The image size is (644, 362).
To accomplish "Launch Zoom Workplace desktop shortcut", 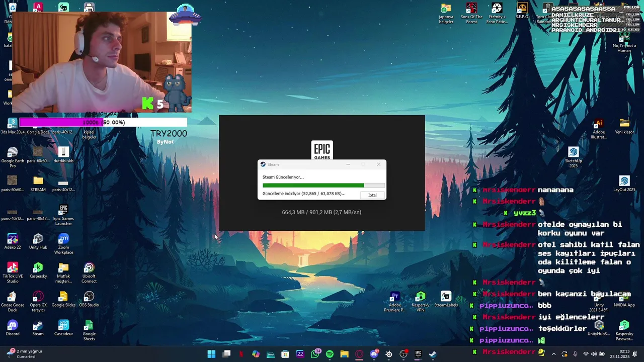I will coord(63,244).
